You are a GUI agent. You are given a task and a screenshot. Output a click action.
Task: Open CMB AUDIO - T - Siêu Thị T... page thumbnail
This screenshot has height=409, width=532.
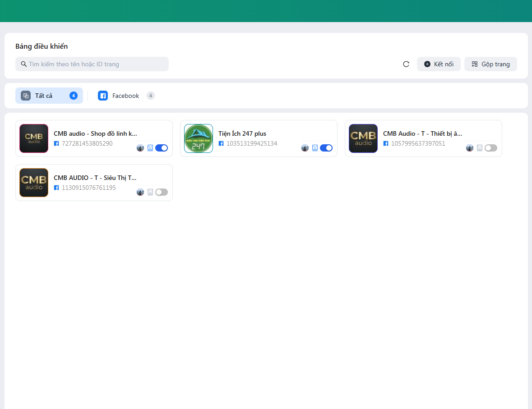34,183
